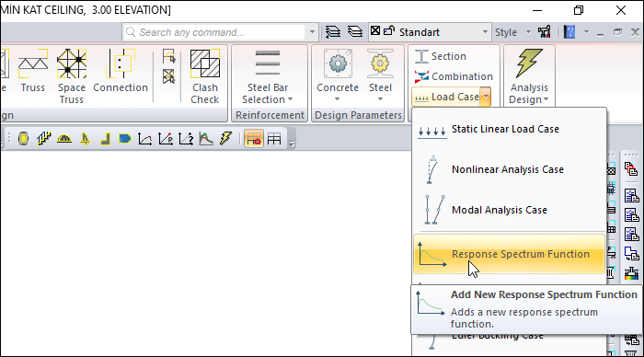The height and width of the screenshot is (357, 644).
Task: Click the response spectrum curve toolbar icon
Action: coord(206,139)
